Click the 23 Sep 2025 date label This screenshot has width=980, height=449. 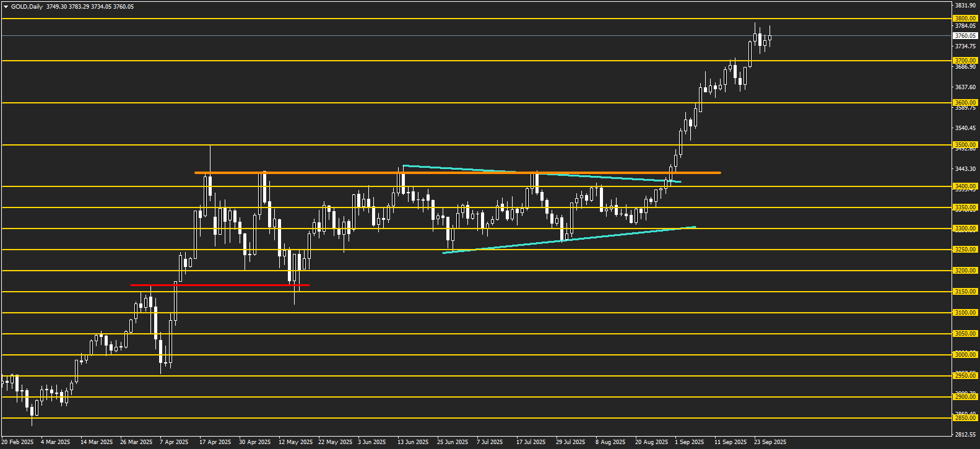(770, 442)
